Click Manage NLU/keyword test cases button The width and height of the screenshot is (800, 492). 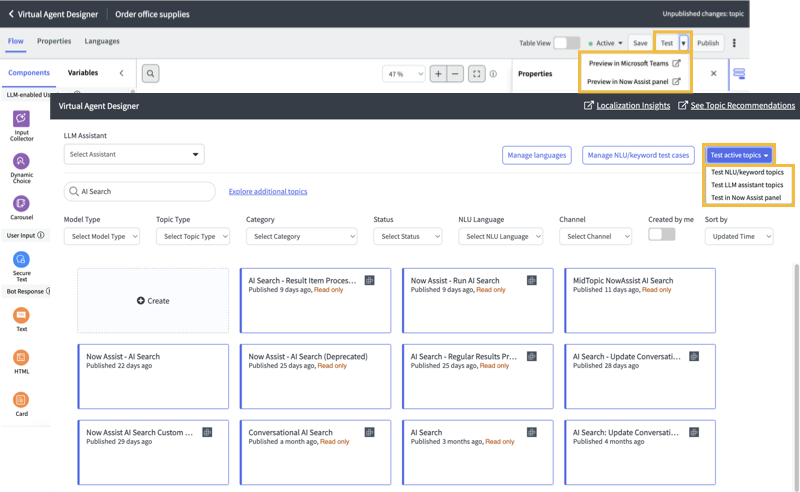[638, 155]
